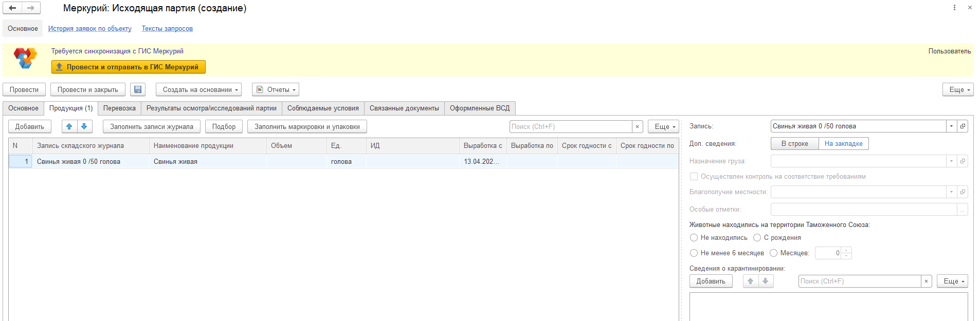Choose the С рождения radio button
This screenshot has width=980, height=321.
coord(757,238)
